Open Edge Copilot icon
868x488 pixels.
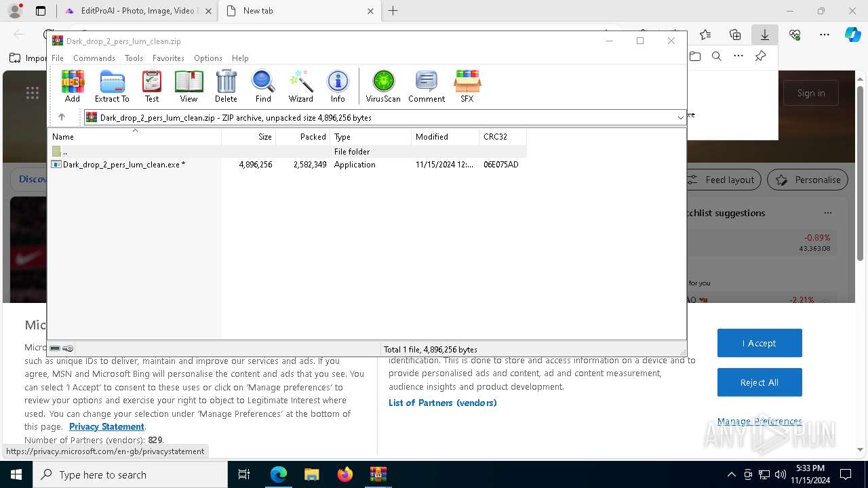(852, 35)
